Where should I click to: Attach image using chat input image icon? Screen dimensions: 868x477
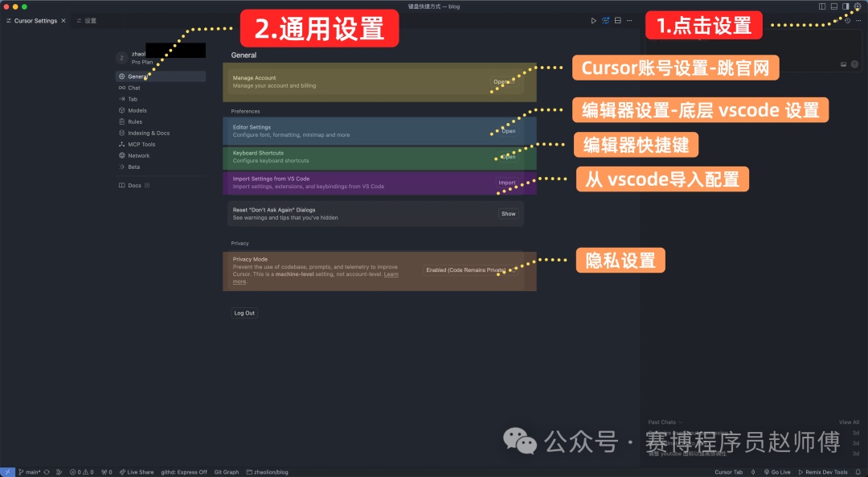(x=844, y=64)
